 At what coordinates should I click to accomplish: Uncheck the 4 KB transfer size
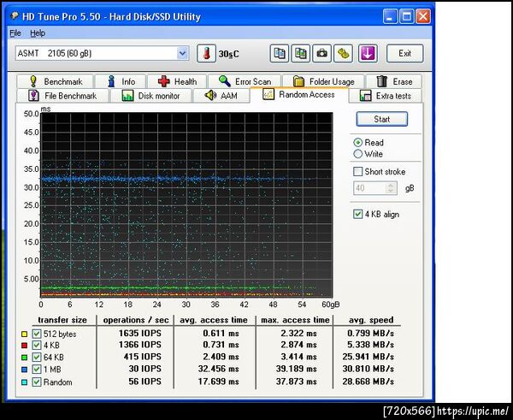pyautogui.click(x=36, y=345)
